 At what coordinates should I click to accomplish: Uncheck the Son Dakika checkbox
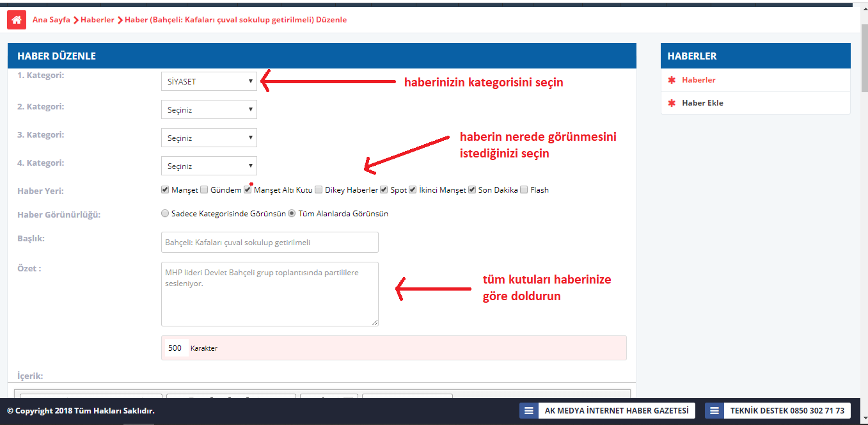pos(473,190)
